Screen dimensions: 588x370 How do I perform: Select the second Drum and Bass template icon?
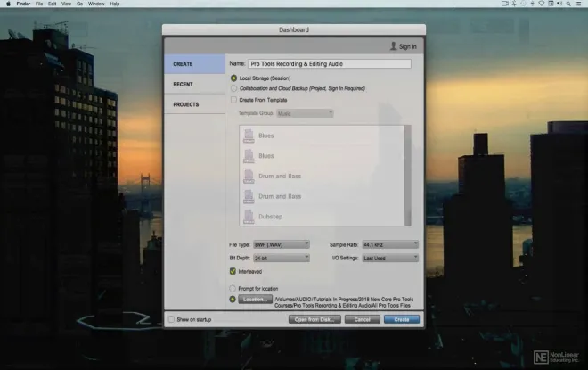(249, 197)
